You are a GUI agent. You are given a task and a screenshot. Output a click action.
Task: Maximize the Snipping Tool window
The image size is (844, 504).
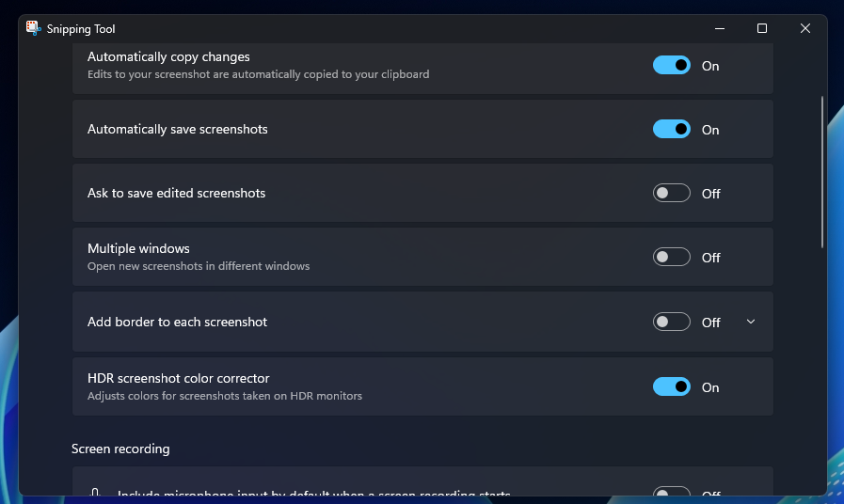[761, 28]
